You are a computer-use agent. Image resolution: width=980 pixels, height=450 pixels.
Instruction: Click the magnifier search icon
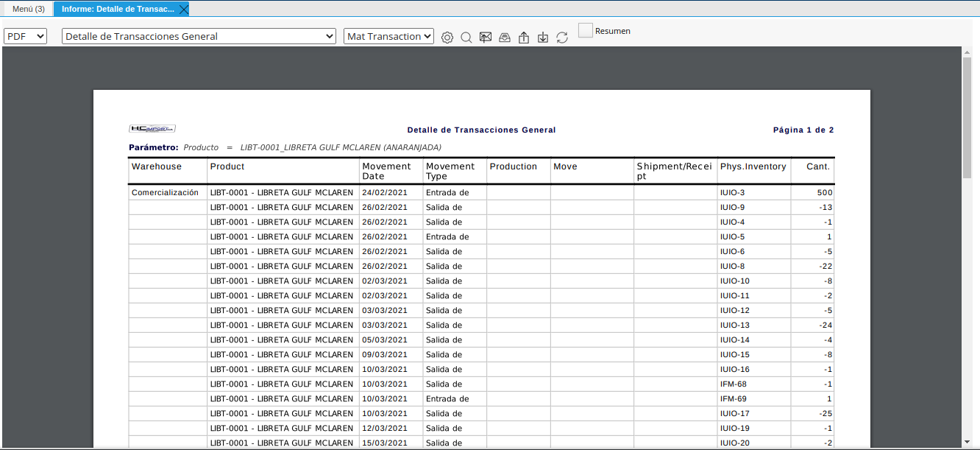pyautogui.click(x=466, y=37)
